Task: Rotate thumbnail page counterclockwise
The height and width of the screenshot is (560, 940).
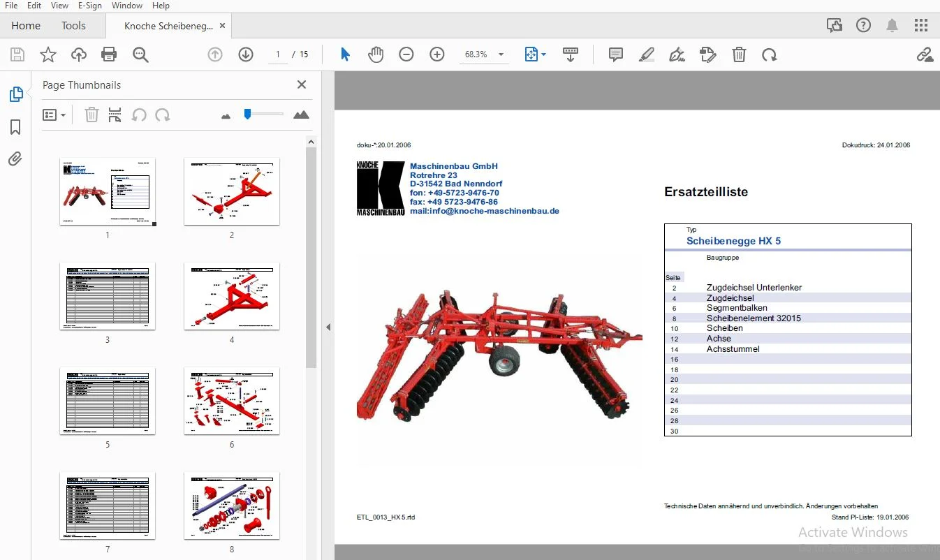Action: [x=139, y=115]
